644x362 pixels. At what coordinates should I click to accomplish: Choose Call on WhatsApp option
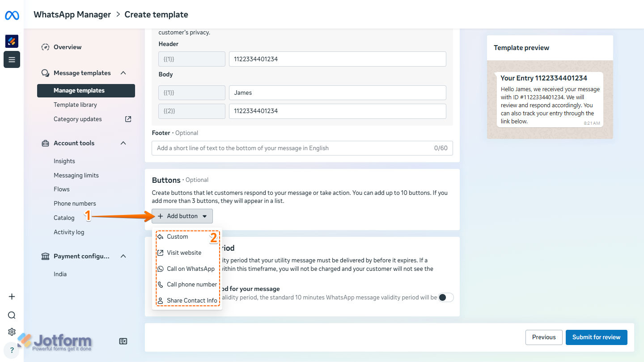187,269
